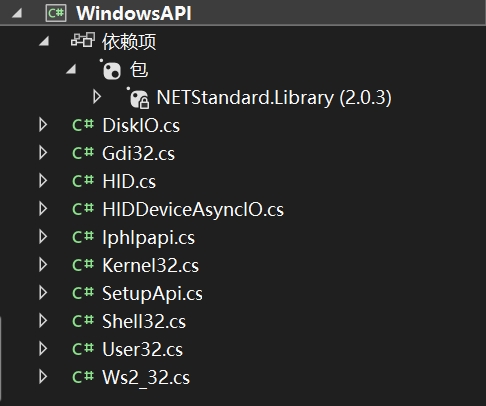The height and width of the screenshot is (406, 486).
Task: Expand the HID.cs file node
Action: coord(43,181)
